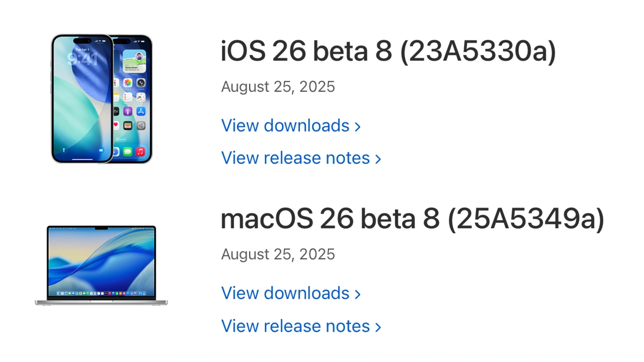Click the App Store icon on the iPhone

pos(141,111)
